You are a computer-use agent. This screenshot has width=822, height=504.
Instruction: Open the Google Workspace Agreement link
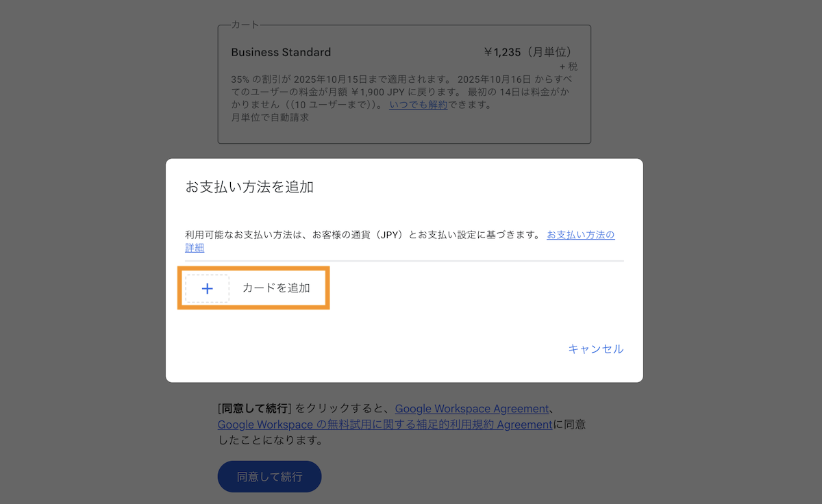(472, 409)
